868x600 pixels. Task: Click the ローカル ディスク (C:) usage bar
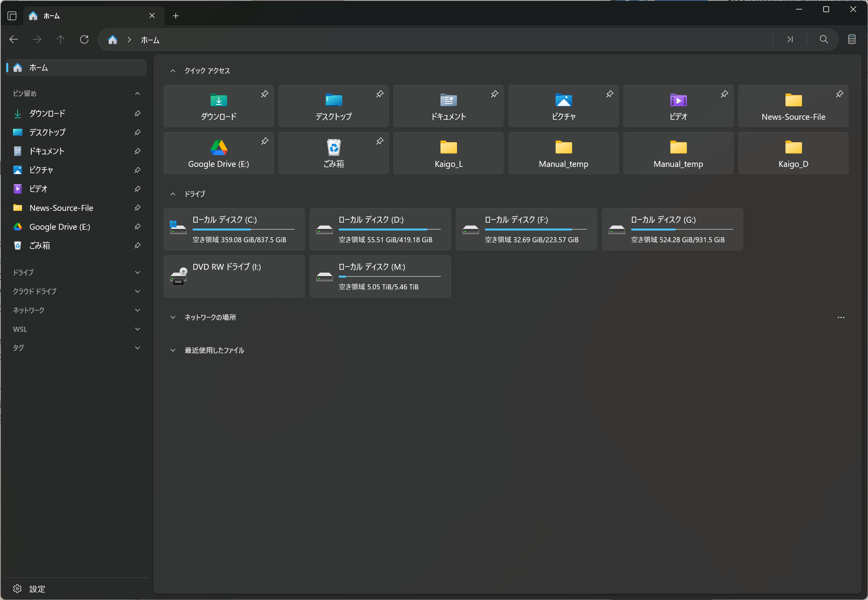243,229
